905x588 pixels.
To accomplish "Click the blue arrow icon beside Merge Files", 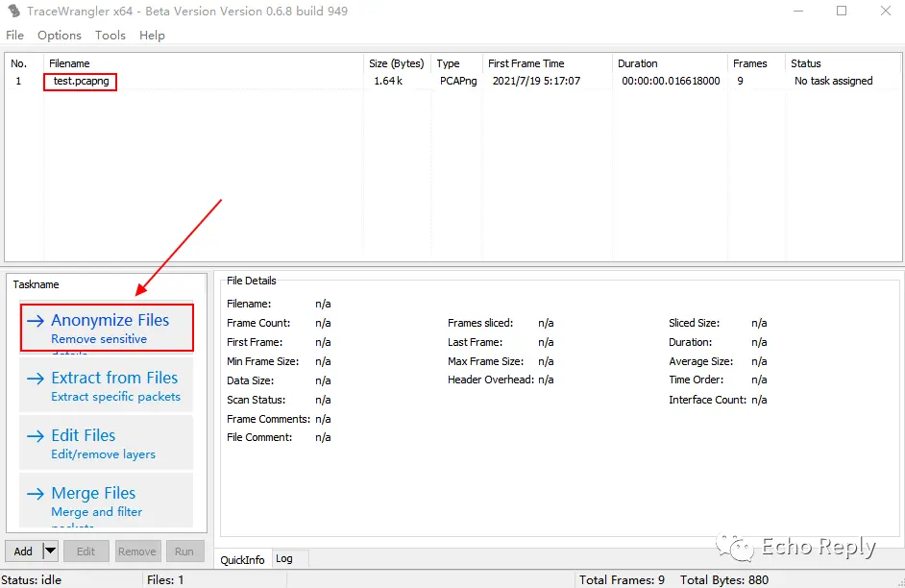I will pyautogui.click(x=36, y=494).
